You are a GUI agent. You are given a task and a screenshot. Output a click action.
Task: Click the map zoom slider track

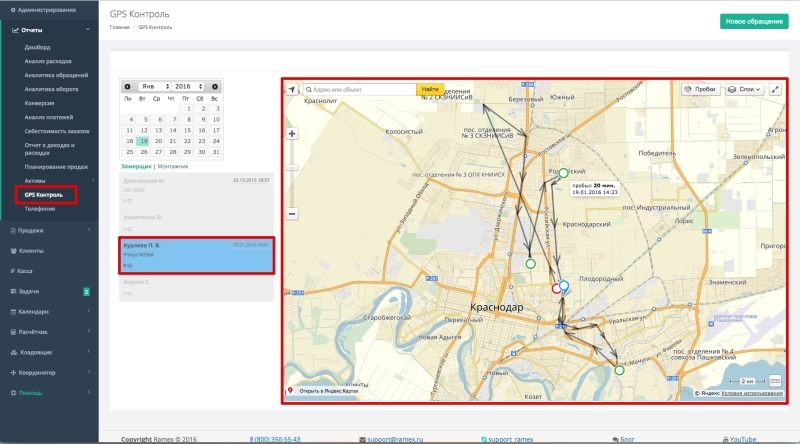[292, 174]
